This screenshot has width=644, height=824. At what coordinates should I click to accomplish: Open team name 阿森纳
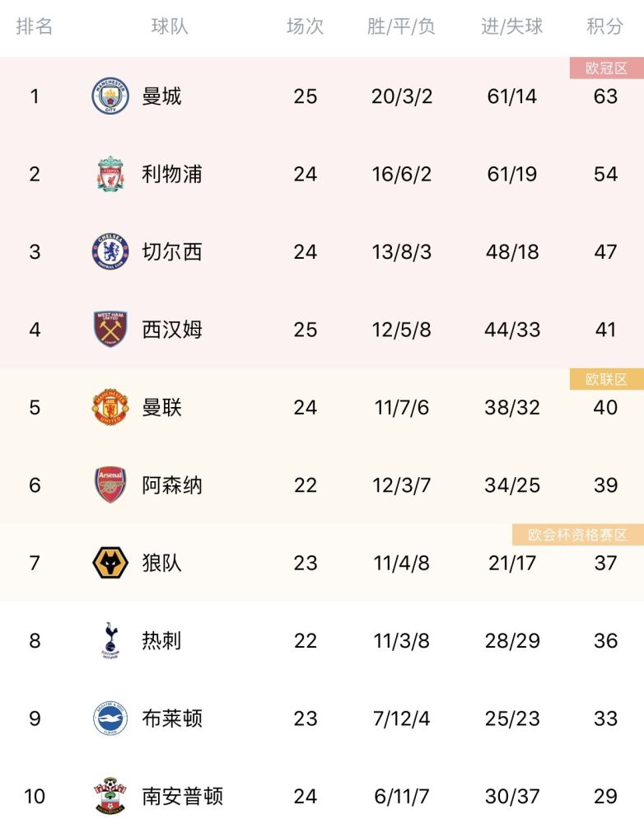pyautogui.click(x=172, y=485)
